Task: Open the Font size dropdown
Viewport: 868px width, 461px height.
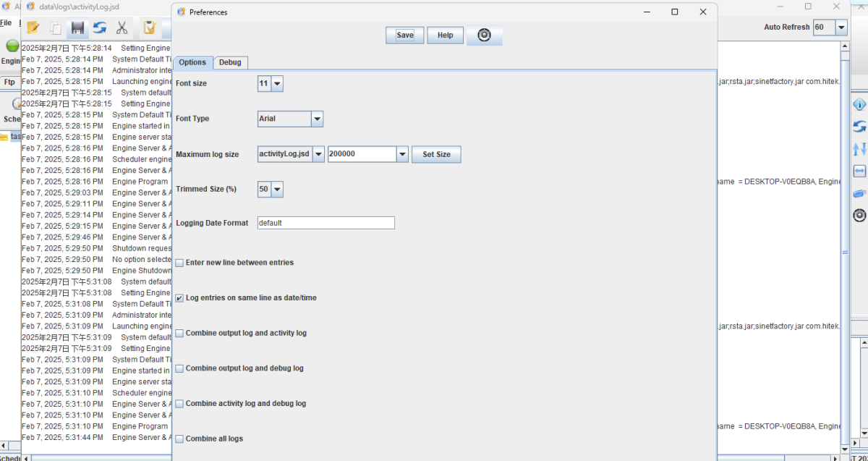Action: point(276,84)
